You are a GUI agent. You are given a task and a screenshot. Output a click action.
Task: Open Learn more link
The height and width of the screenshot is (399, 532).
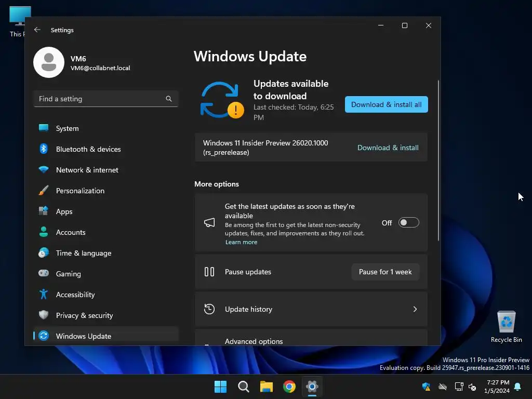click(241, 242)
